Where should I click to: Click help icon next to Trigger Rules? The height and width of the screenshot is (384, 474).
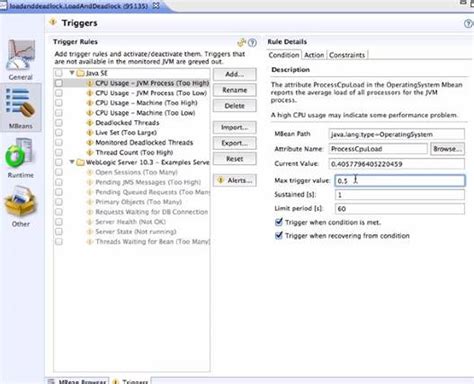click(252, 42)
